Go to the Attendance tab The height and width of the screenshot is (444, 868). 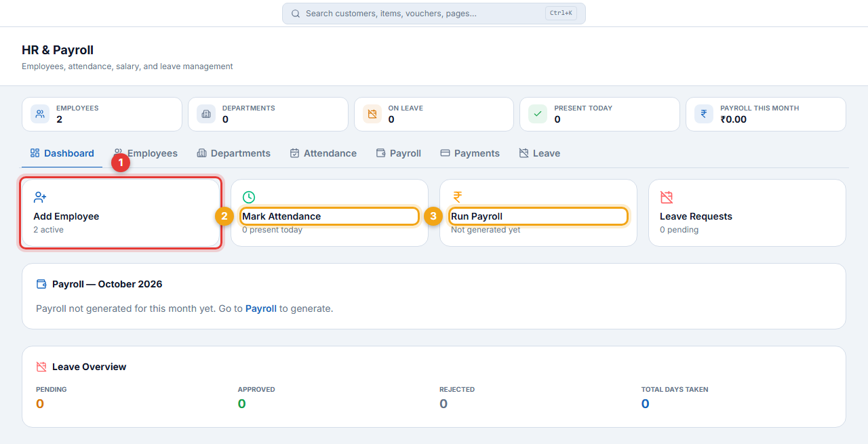(323, 153)
